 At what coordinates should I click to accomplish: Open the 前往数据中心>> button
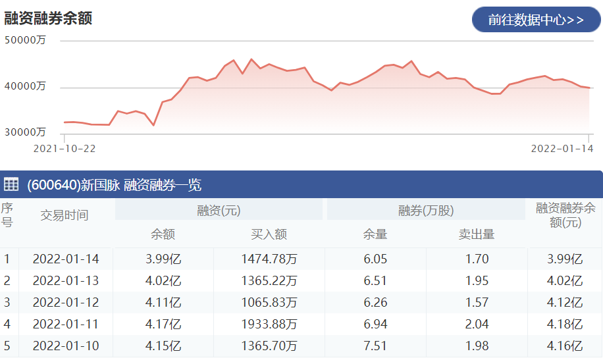click(x=536, y=20)
